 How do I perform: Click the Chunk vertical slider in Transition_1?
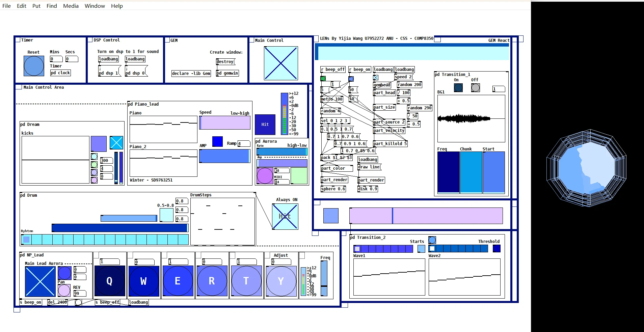[471, 172]
